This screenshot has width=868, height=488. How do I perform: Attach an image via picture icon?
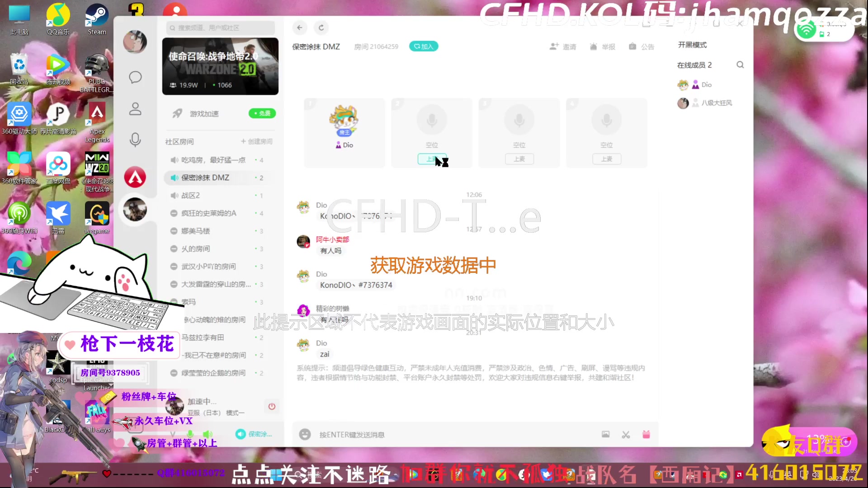click(606, 434)
